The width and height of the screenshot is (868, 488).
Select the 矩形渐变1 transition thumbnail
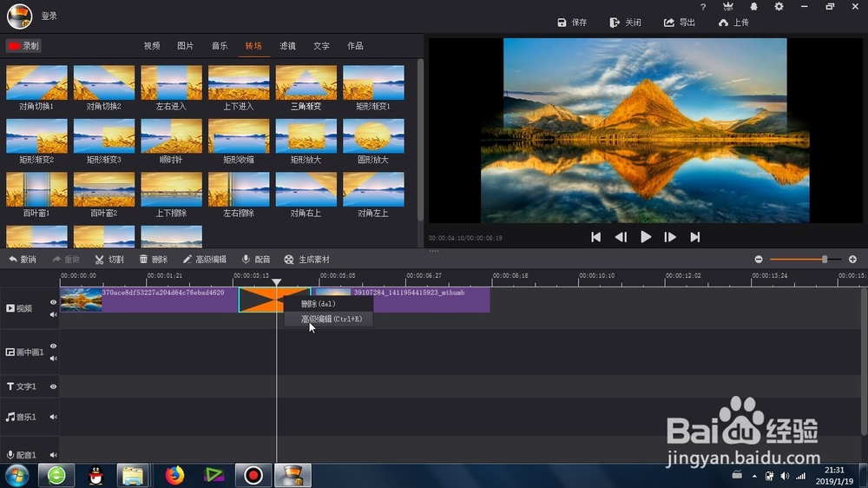click(373, 82)
